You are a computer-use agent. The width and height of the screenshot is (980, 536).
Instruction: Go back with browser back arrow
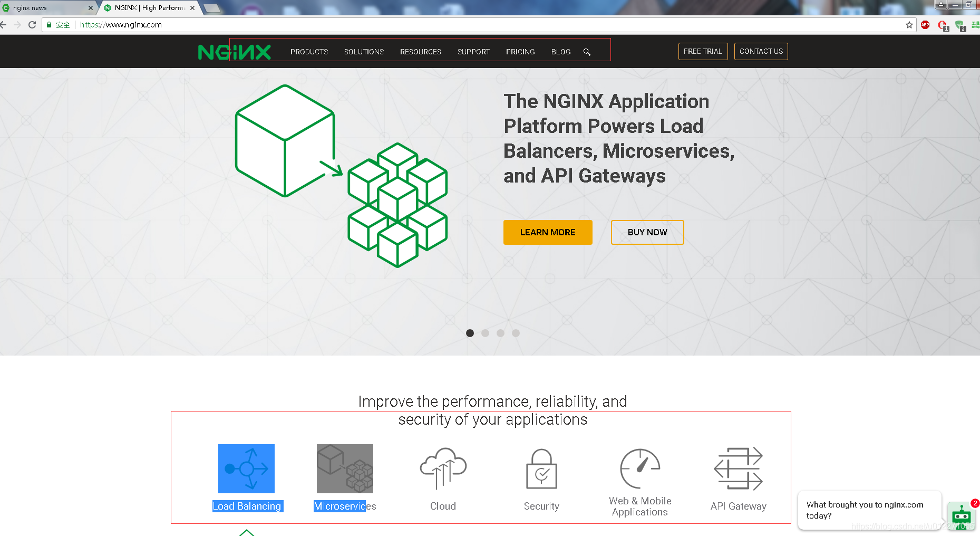(3, 25)
